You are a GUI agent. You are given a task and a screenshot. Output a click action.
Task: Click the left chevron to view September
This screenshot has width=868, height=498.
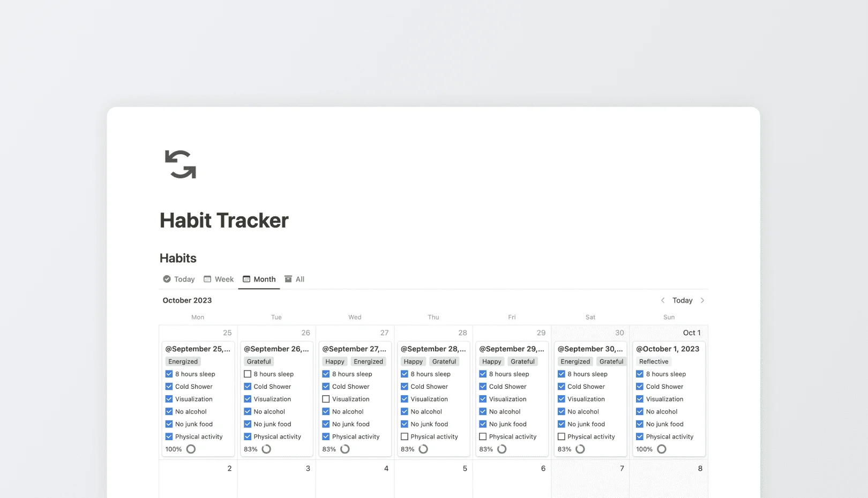click(x=663, y=300)
